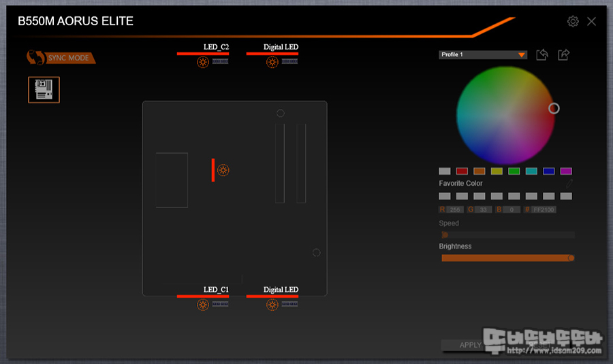
Task: Click the SYNC MODE button
Action: pyautogui.click(x=61, y=58)
